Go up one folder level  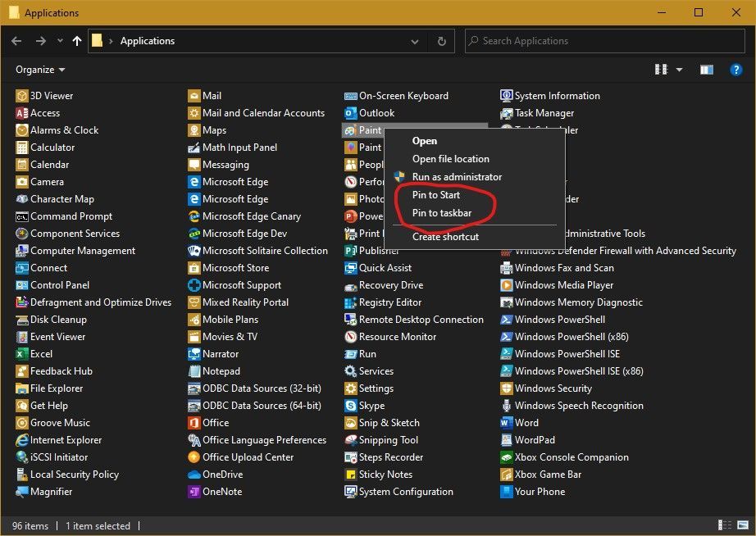point(76,41)
